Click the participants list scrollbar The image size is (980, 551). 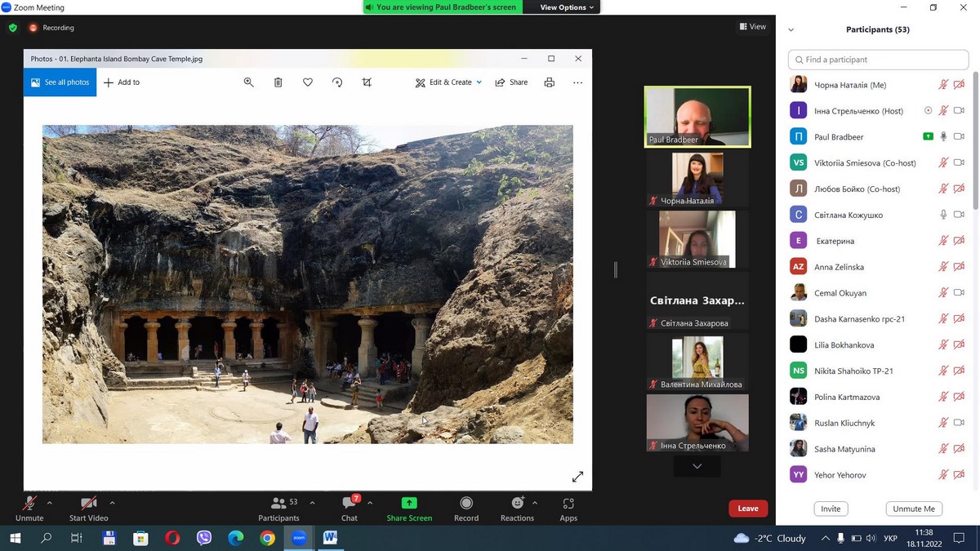974,139
